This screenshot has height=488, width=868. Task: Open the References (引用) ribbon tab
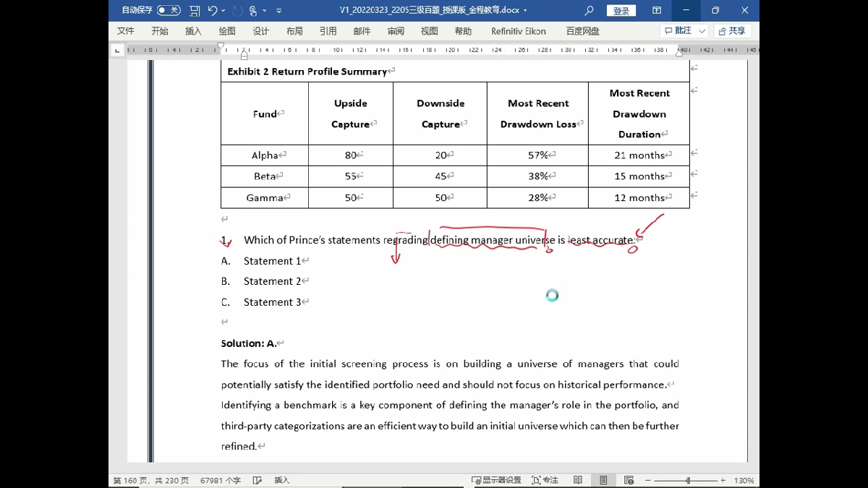[x=328, y=31]
